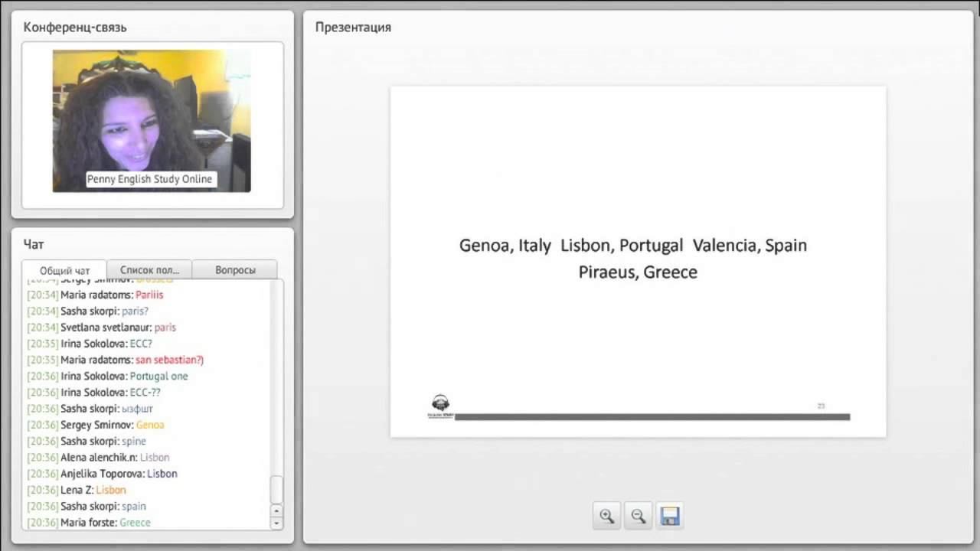
Task: Click the Конференц-связь panel title
Action: coord(75,28)
